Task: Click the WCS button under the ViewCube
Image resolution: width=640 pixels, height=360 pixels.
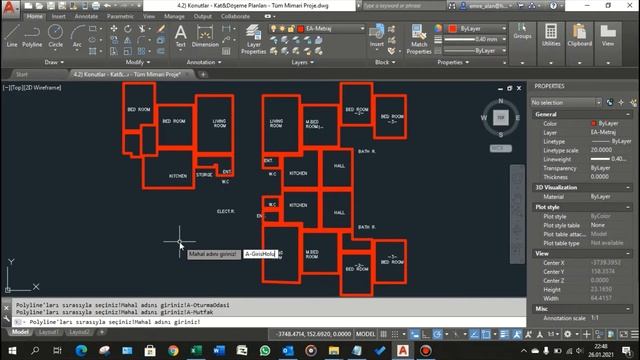Action: pos(500,148)
